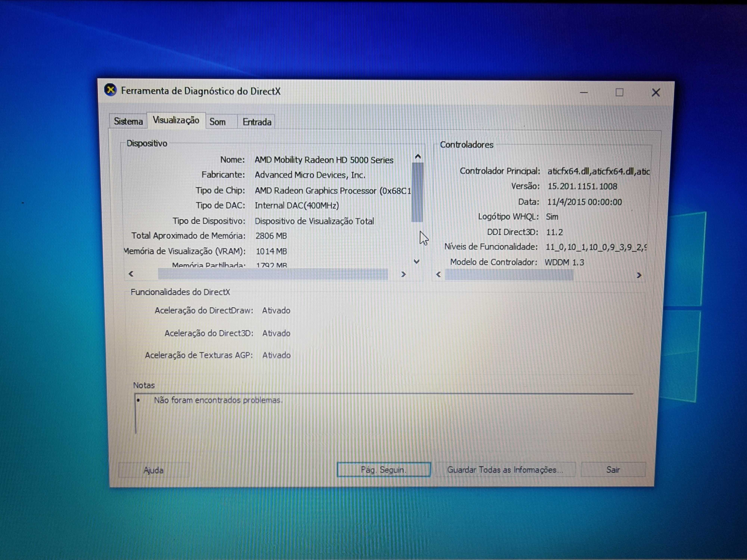Click Dispositivo horizontal scroll right arrow

(x=403, y=274)
